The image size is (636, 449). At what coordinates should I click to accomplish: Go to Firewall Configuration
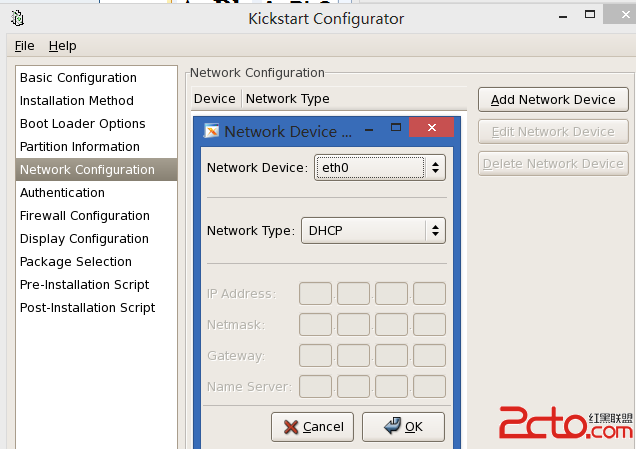click(x=97, y=216)
